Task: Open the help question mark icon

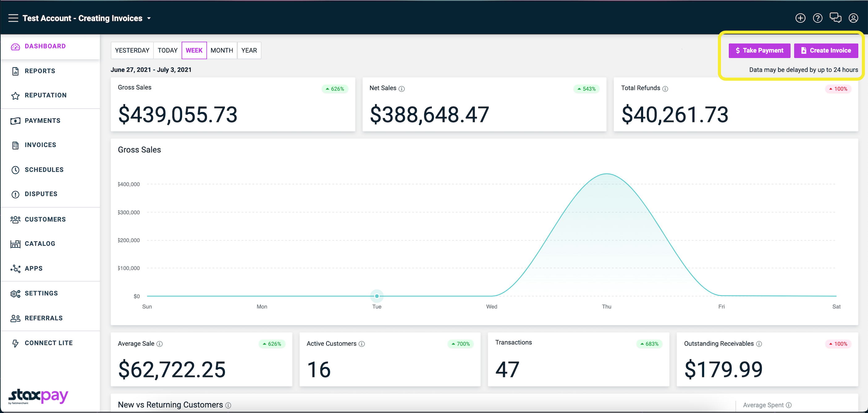Action: coord(817,18)
